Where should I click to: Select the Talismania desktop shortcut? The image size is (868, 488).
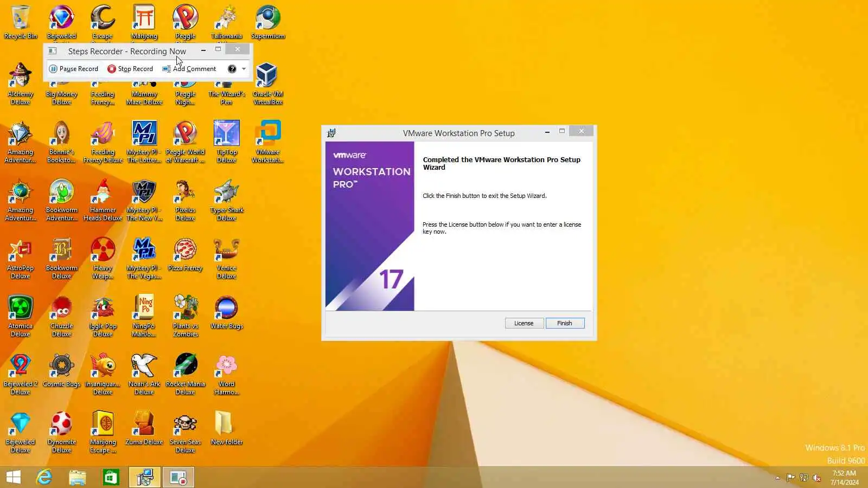pos(227,22)
